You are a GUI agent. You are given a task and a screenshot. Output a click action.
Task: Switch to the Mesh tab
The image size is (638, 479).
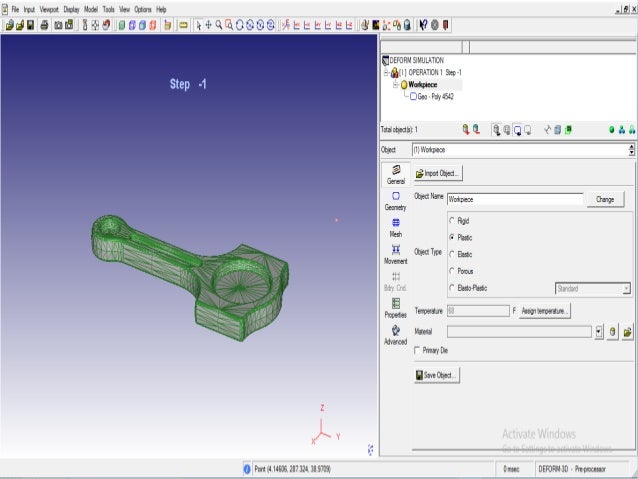point(395,228)
